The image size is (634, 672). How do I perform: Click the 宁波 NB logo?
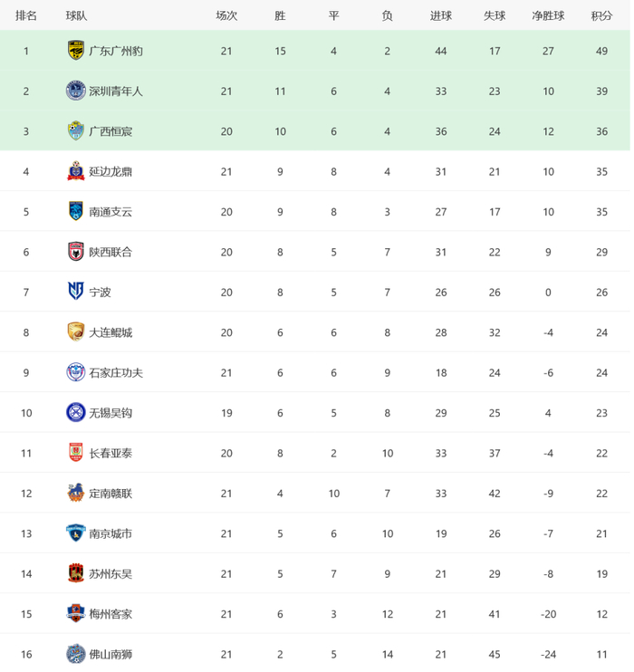(76, 292)
